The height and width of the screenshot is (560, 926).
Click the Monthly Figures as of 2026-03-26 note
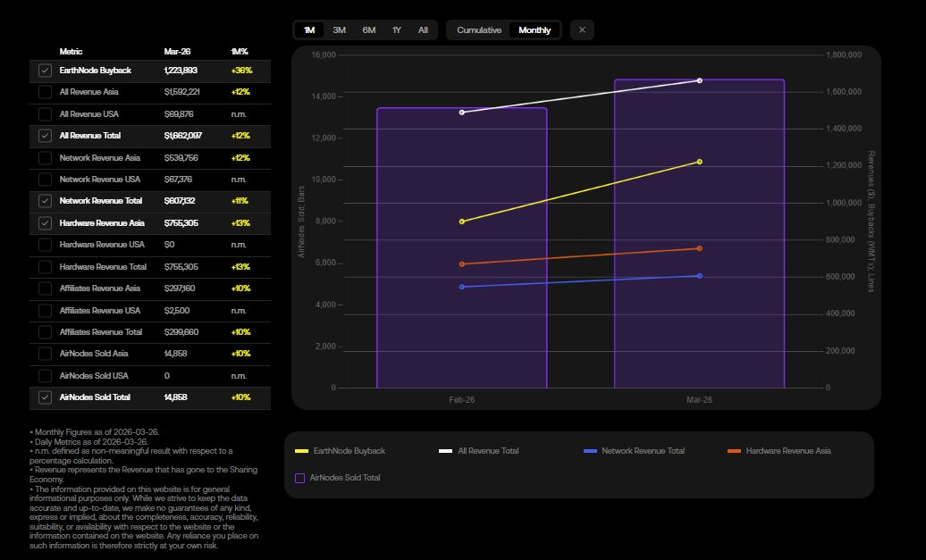(95, 432)
